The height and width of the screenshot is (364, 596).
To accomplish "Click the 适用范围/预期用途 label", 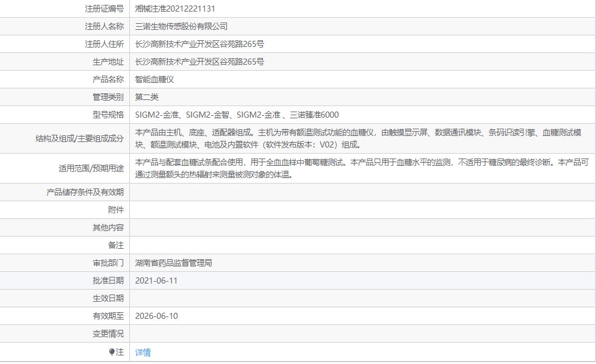I will coord(91,168).
